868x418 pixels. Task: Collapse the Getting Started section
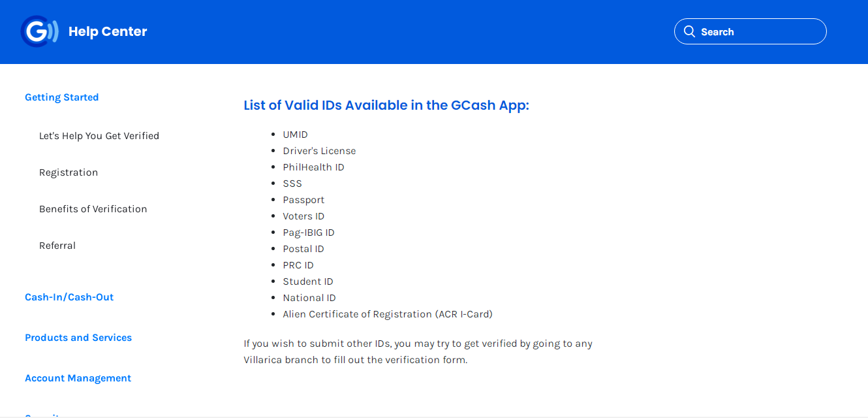tap(61, 97)
